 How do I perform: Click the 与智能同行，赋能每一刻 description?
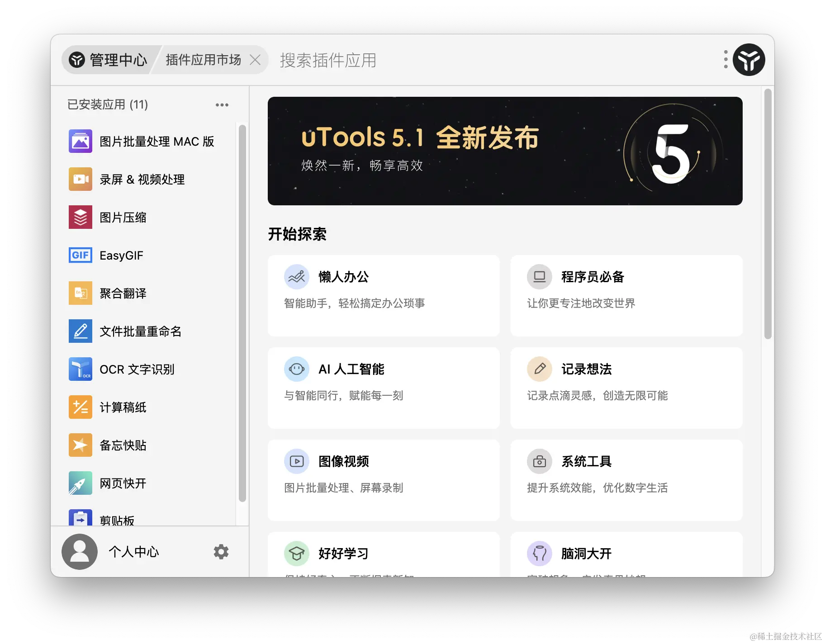[x=344, y=395]
